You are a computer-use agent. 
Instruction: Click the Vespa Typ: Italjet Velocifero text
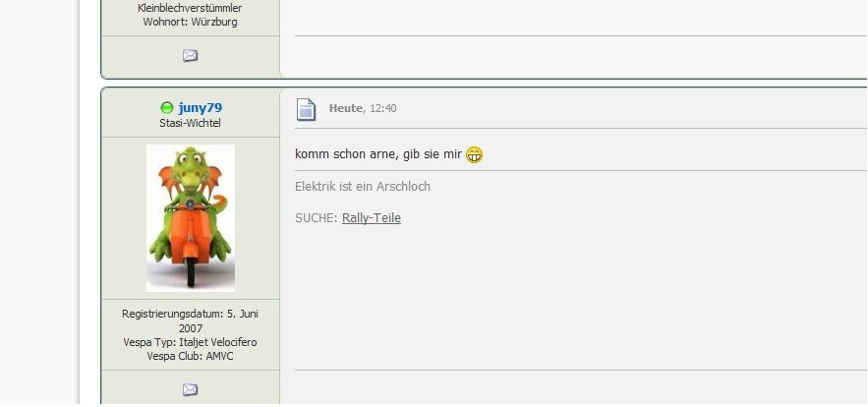[x=190, y=343]
